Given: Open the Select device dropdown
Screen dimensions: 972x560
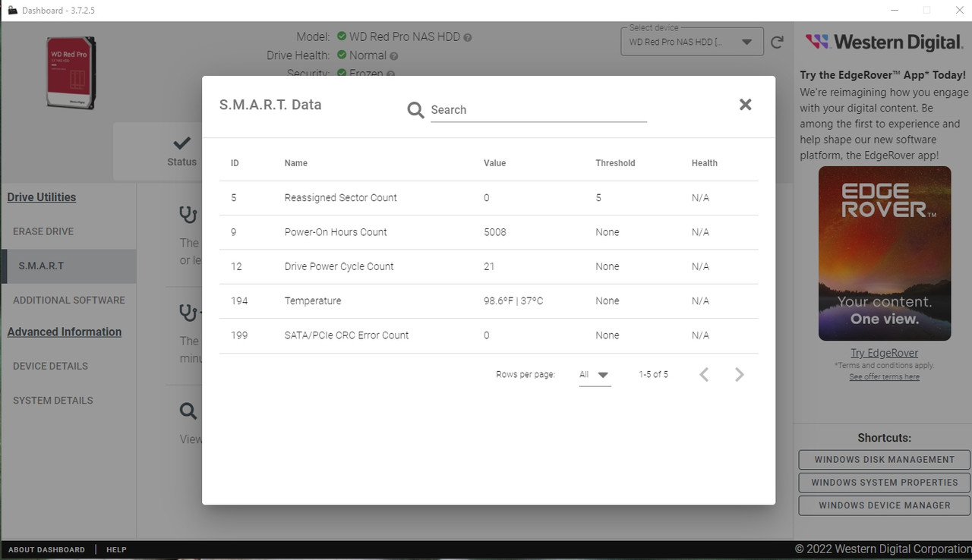Looking at the screenshot, I should pos(692,42).
